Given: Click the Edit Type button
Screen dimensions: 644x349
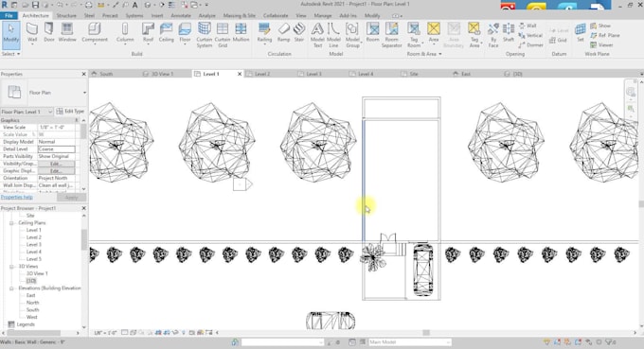Looking at the screenshot, I should tap(70, 112).
